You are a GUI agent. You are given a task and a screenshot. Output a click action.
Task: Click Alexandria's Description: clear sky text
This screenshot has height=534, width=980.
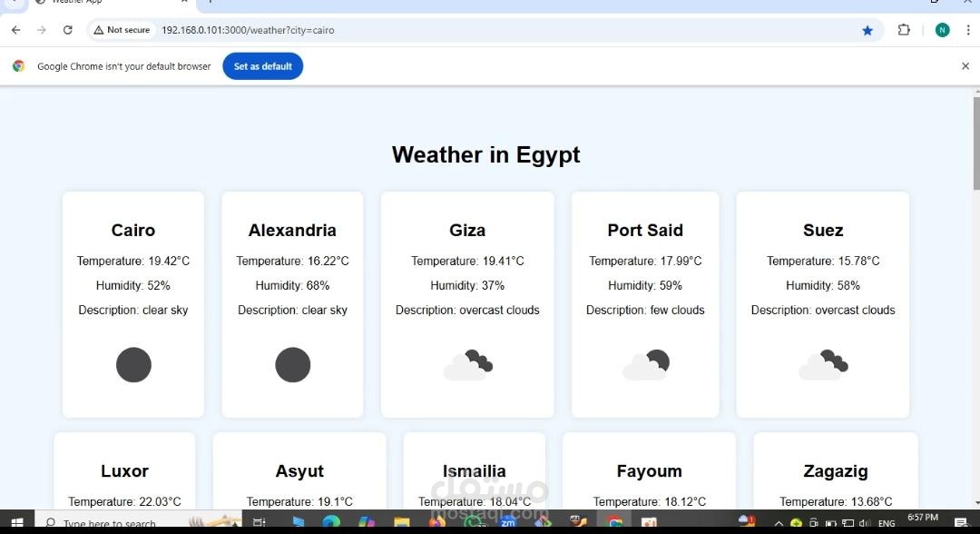click(x=292, y=311)
